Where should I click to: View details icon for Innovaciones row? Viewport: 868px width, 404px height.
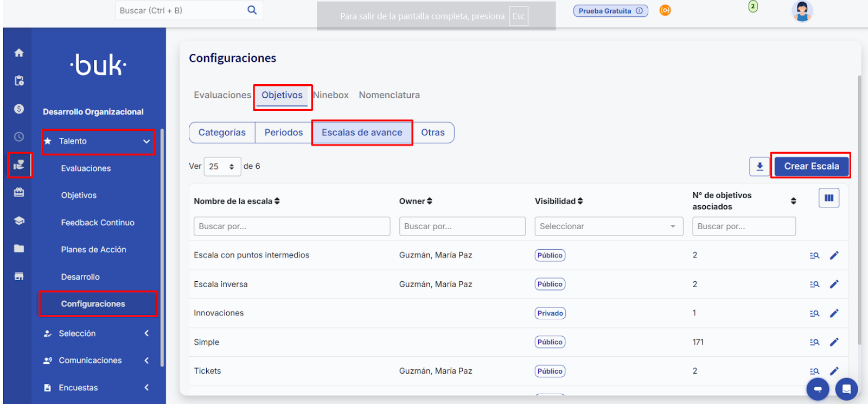(814, 313)
